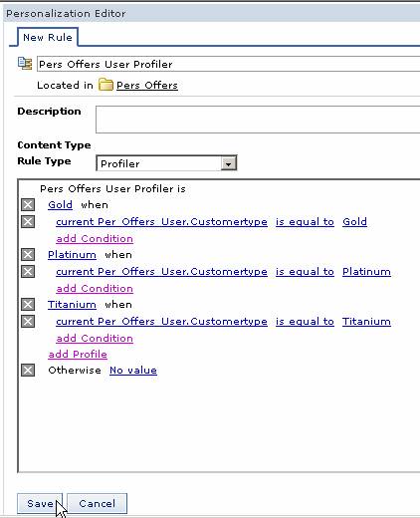The image size is (420, 518).
Task: Click the add Profile link
Action: click(78, 354)
